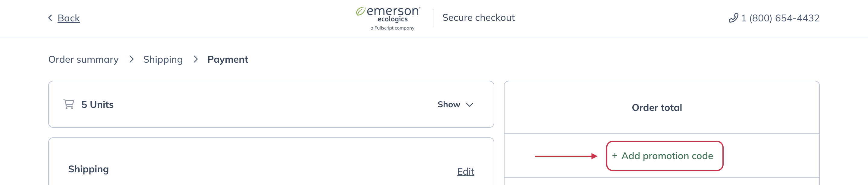Image resolution: width=868 pixels, height=185 pixels.
Task: Click the chevron before Payment breadcrumb
Action: [x=195, y=60]
